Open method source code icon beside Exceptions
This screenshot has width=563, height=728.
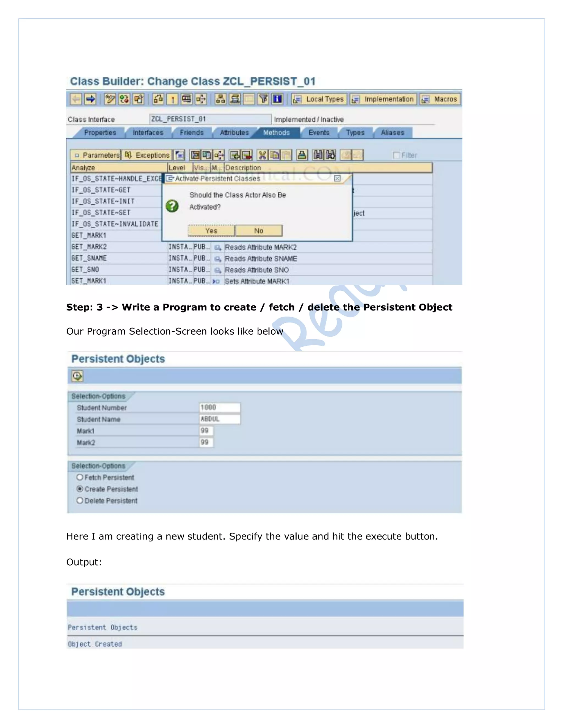pyautogui.click(x=180, y=155)
